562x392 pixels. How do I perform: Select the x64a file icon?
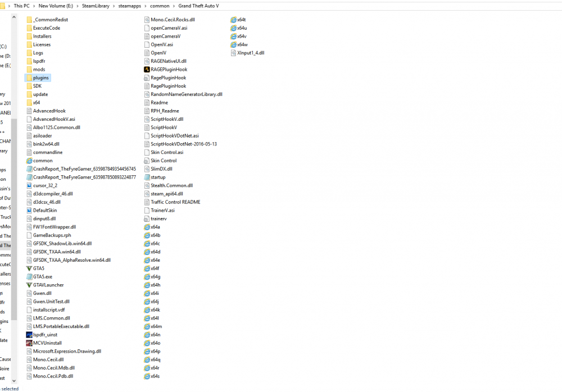pyautogui.click(x=147, y=227)
